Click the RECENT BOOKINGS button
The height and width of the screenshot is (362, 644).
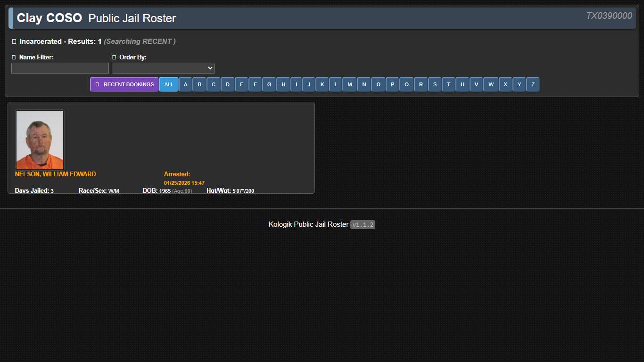(x=124, y=84)
